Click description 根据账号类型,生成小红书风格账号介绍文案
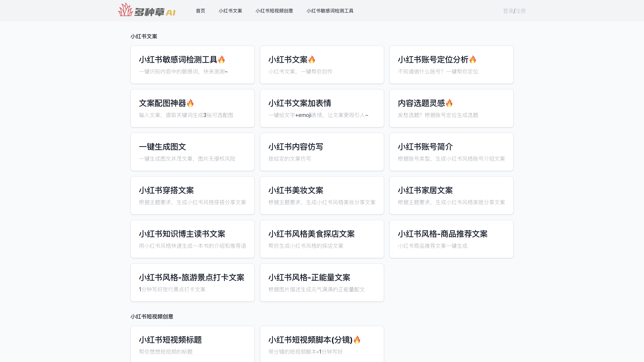The width and height of the screenshot is (644, 362). (451, 159)
